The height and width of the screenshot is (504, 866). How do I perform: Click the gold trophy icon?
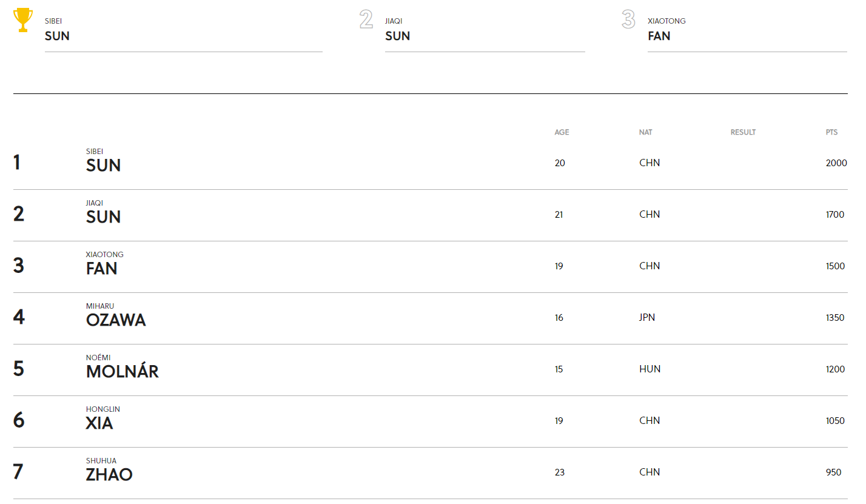click(23, 20)
